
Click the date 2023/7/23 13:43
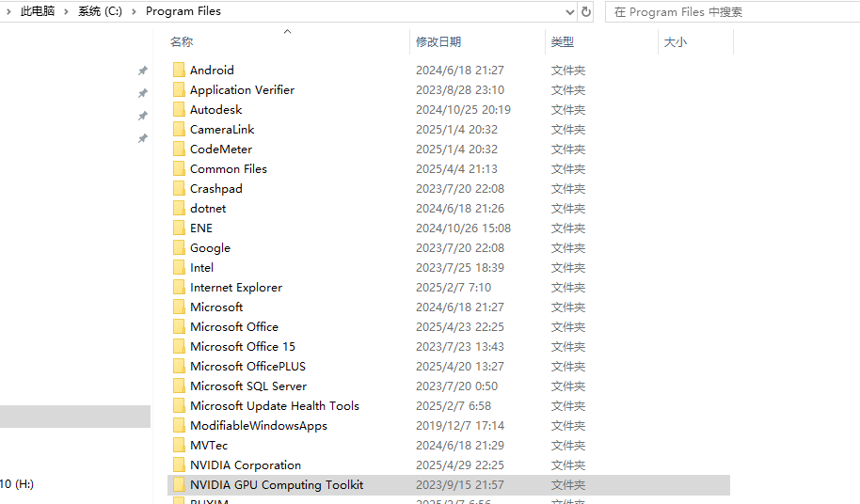click(x=459, y=346)
